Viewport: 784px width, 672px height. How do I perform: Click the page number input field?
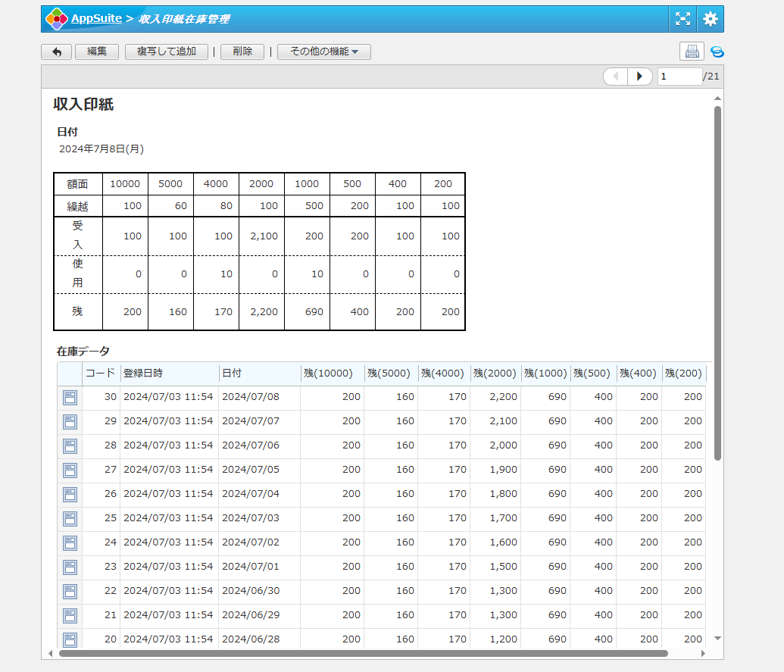pyautogui.click(x=679, y=76)
